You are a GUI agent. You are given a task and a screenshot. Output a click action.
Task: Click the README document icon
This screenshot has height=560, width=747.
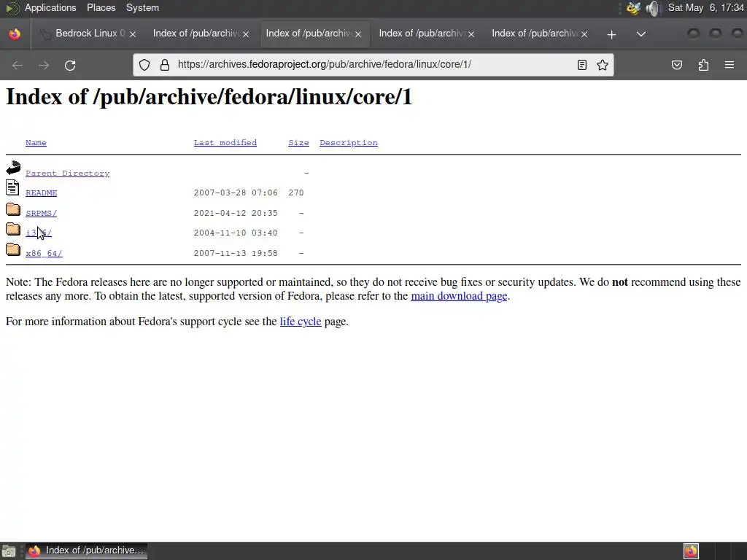13,187
